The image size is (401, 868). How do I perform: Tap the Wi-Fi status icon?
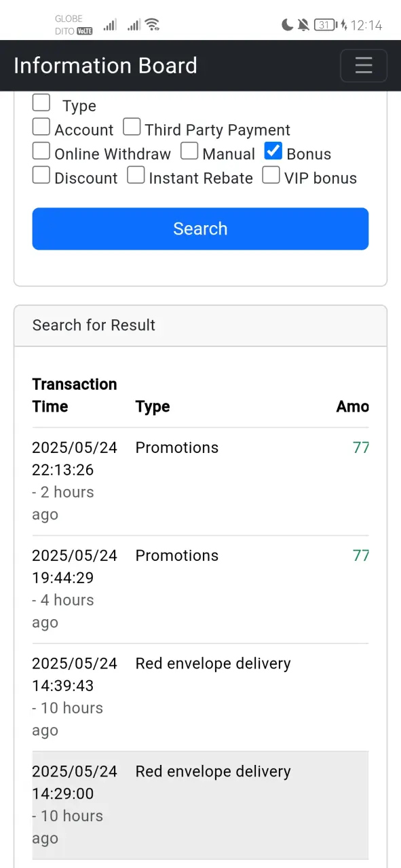[x=153, y=24]
